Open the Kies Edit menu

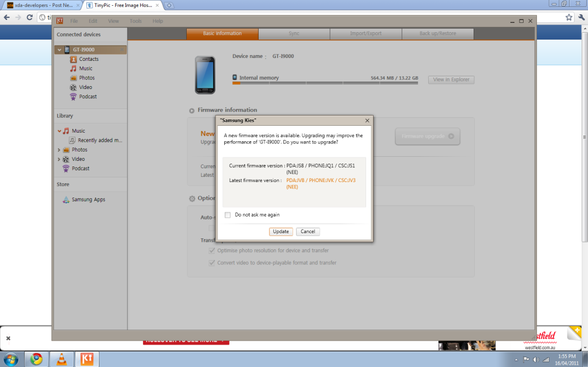pyautogui.click(x=93, y=21)
